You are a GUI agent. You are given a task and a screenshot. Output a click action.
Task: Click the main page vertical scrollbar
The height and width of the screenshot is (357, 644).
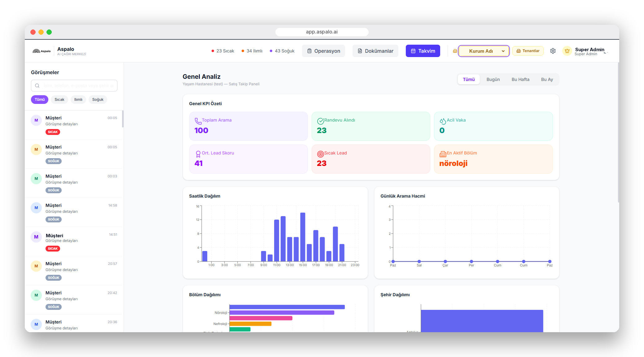pyautogui.click(x=618, y=133)
